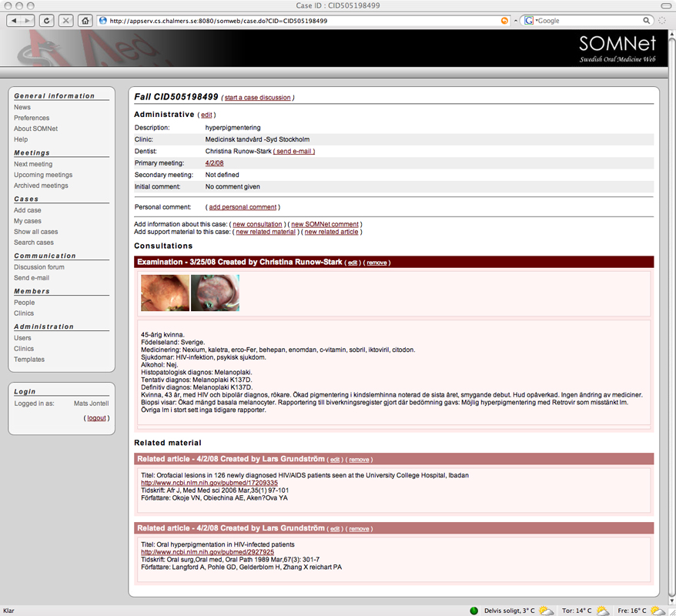This screenshot has height=616, width=676.
Task: Open the Google search engine dropdown
Action: [530, 21]
